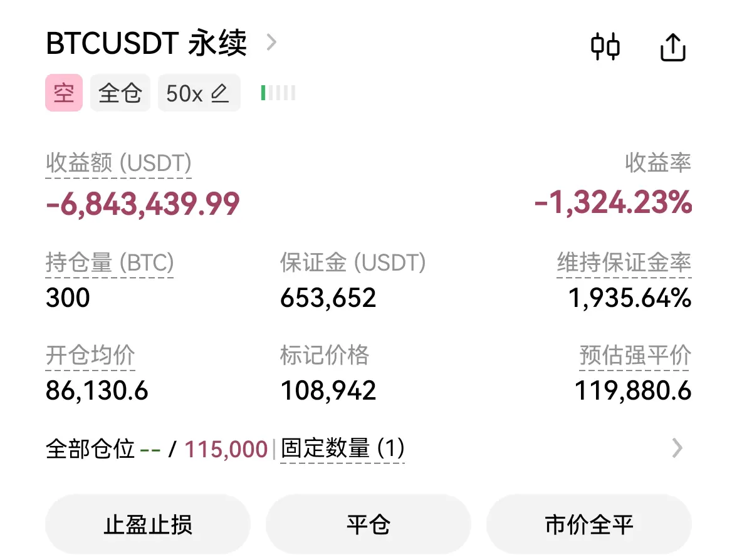Click the 止盈止损 button
The height and width of the screenshot is (560, 737).
click(148, 524)
